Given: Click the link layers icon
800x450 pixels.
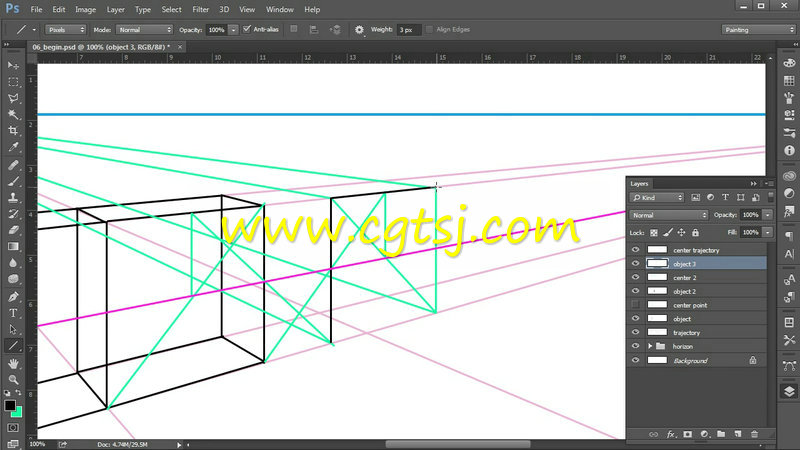Looking at the screenshot, I should [x=653, y=434].
